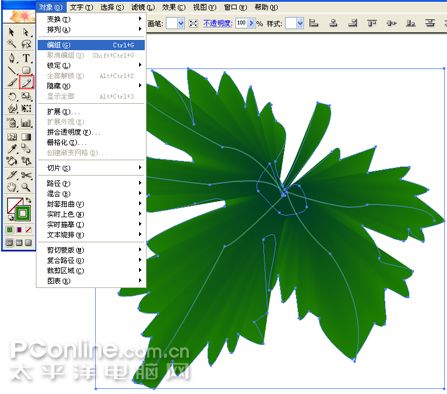The height and width of the screenshot is (394, 447).
Task: Switch to full screen mode
Action: pyautogui.click(x=28, y=243)
